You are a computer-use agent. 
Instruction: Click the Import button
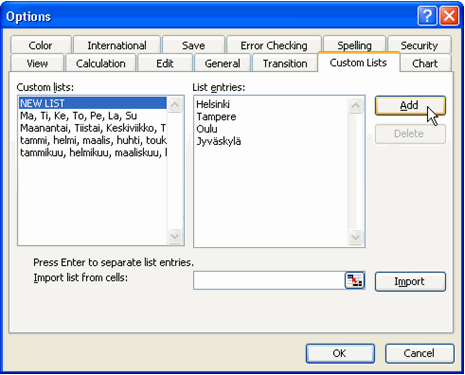click(x=410, y=281)
